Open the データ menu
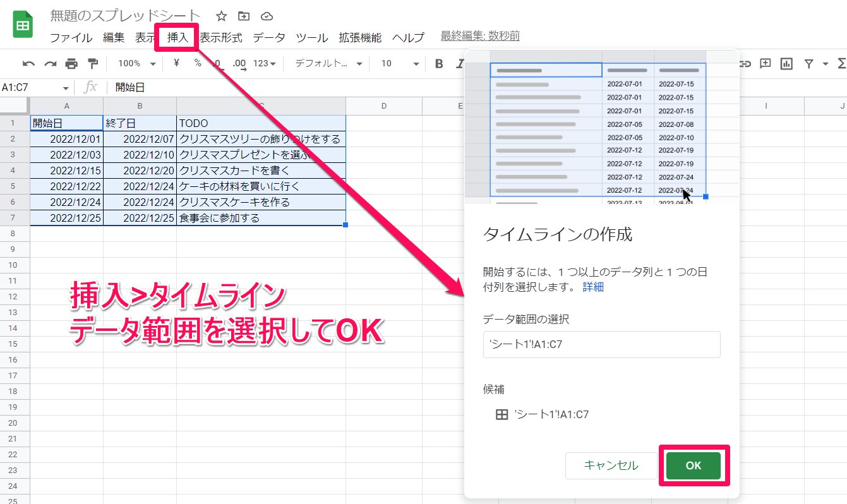 click(269, 37)
